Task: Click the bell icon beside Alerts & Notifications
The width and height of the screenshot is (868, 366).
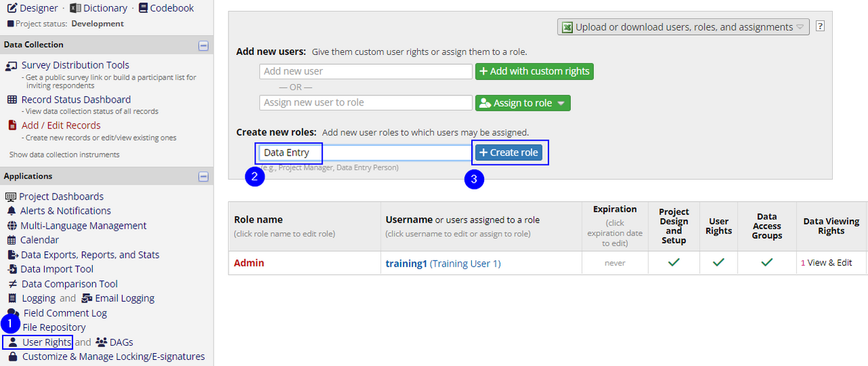Action: point(11,211)
